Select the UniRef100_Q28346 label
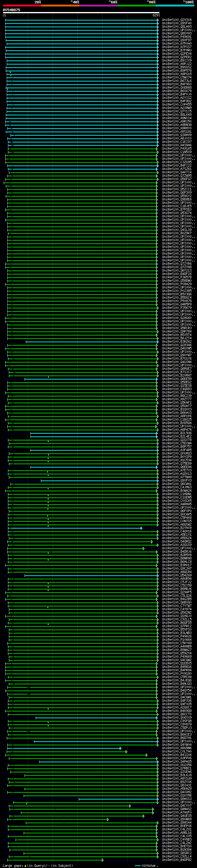The height and width of the screenshot is (868, 197). (176, 345)
